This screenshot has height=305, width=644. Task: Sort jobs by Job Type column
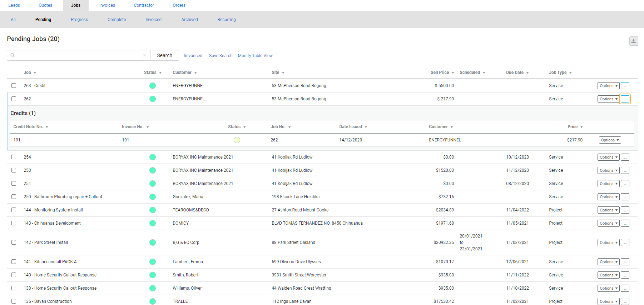pos(560,72)
